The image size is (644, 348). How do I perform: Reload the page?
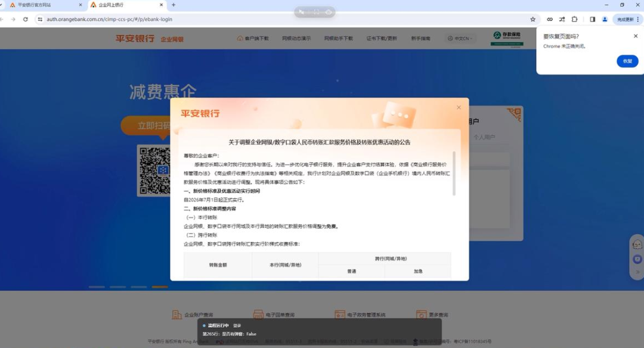point(26,19)
